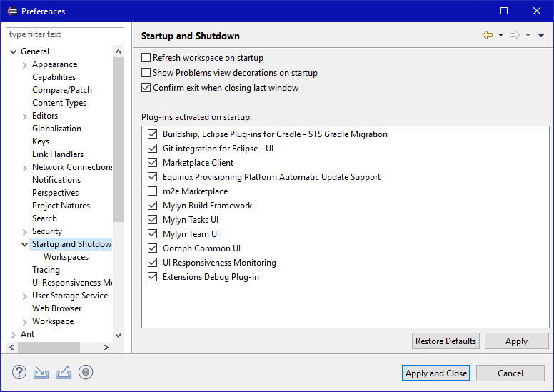
Task: Close the Preferences dialog window
Action: pos(537,11)
